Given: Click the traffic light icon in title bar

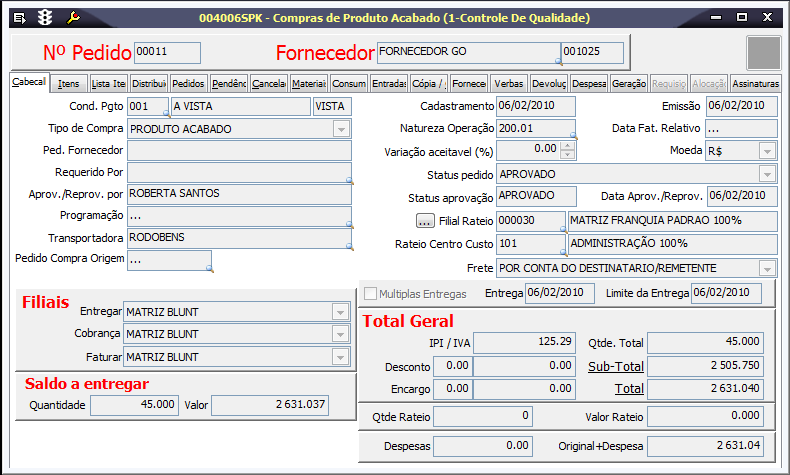Looking at the screenshot, I should coord(45,18).
